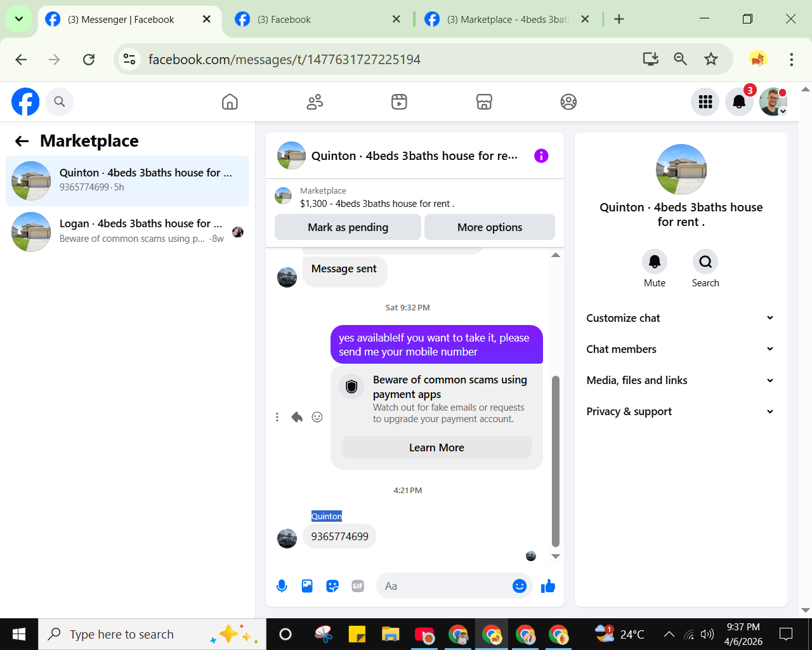Open the listing house thumbnail in right panel

[x=681, y=169]
